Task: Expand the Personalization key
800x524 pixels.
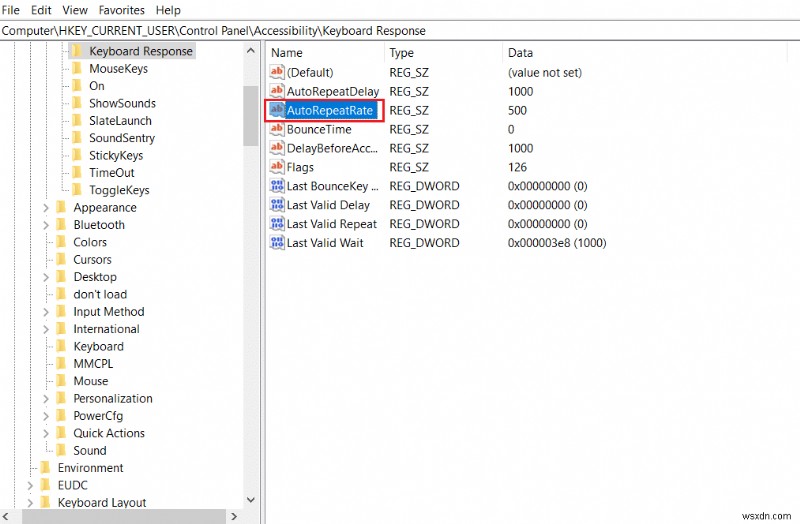Action: point(45,398)
